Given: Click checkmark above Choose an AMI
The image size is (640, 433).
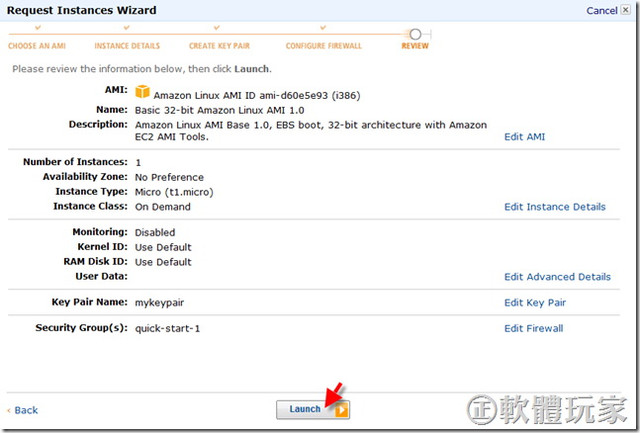Looking at the screenshot, I should [38, 28].
